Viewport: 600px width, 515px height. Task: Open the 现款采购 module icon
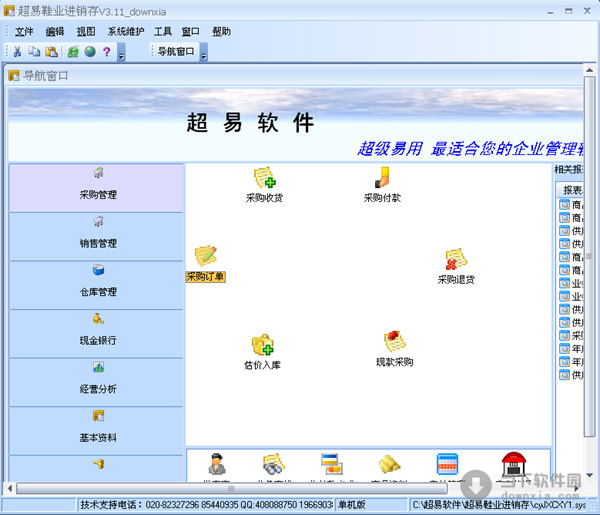coord(395,349)
